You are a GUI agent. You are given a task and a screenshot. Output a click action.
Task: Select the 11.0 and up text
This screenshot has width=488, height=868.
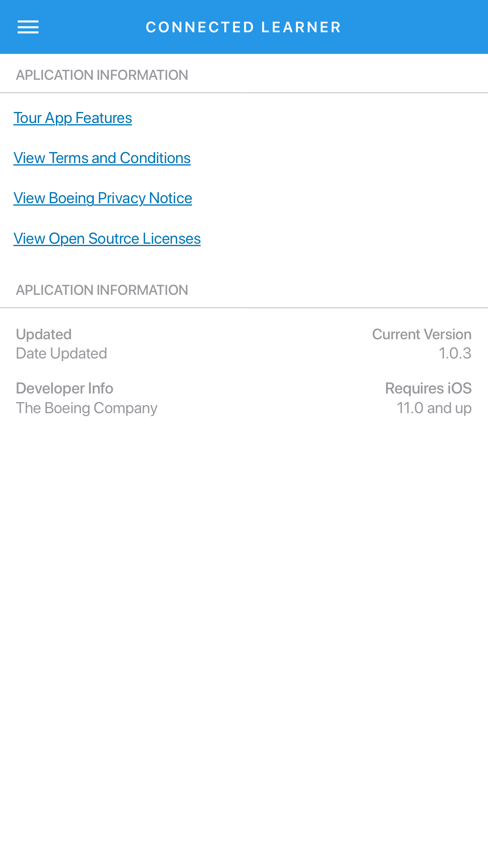click(434, 408)
